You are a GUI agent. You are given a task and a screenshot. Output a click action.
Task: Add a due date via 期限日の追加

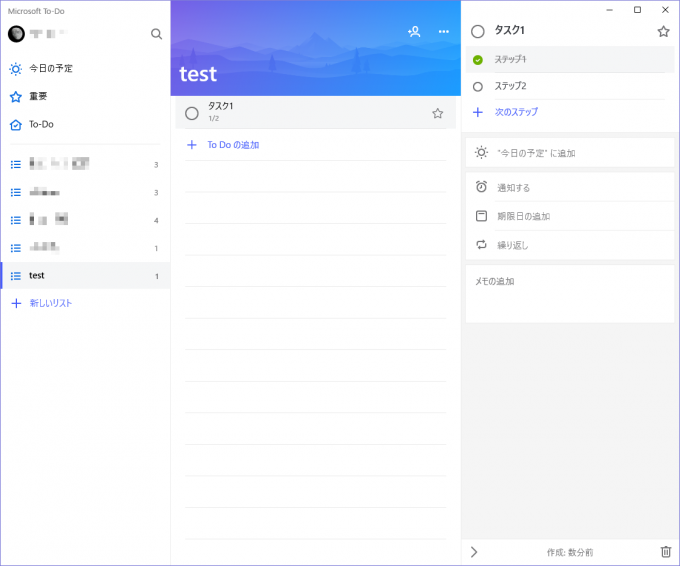tap(569, 216)
